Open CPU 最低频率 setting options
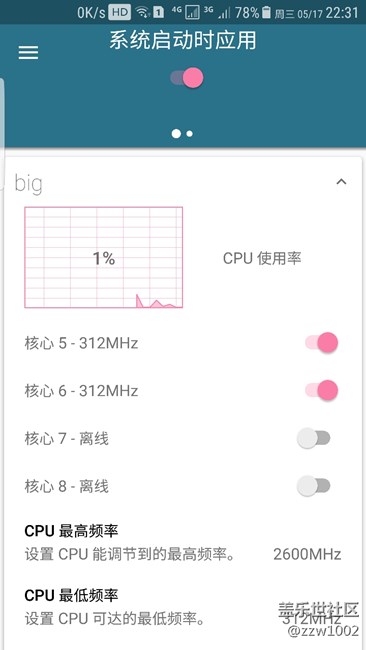Viewport: 366px width, 650px height. (x=183, y=609)
